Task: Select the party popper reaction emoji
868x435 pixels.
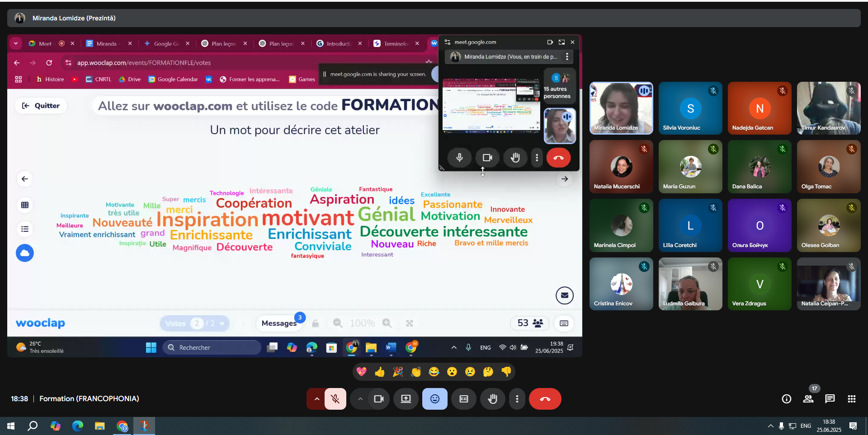Action: pyautogui.click(x=398, y=372)
